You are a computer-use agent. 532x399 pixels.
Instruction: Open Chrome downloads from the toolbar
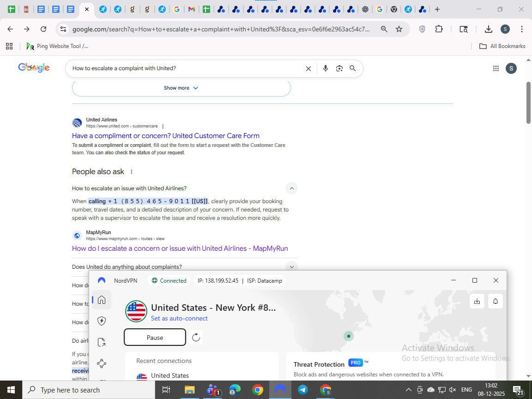click(x=488, y=29)
